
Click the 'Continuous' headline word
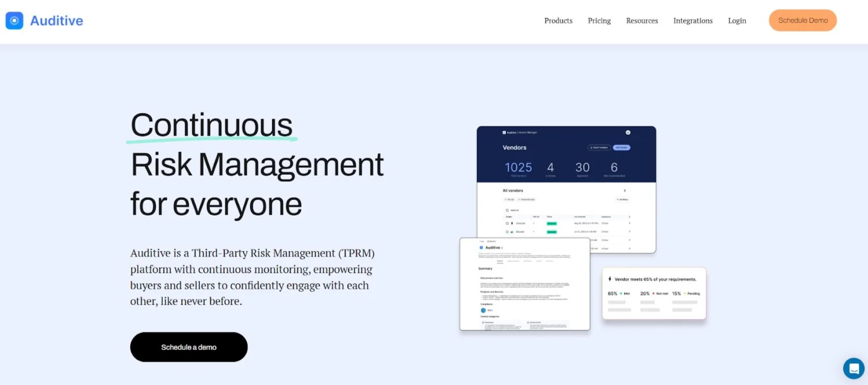211,125
